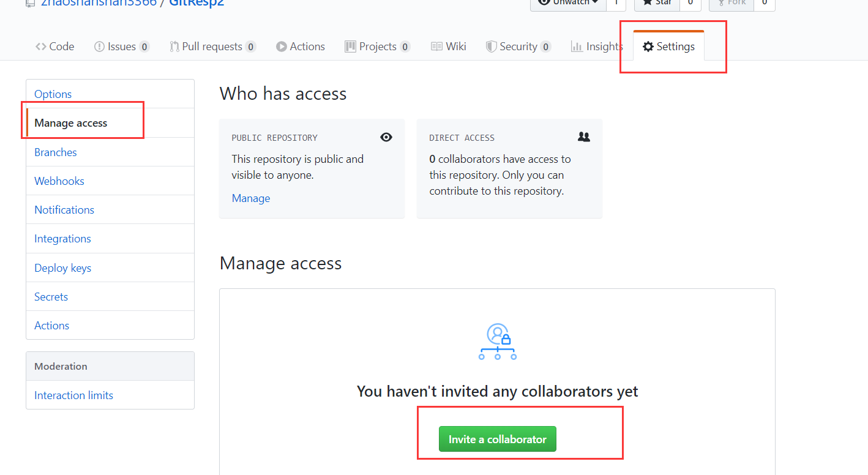868x475 pixels.
Task: Click the Issues exclamation icon
Action: pos(99,47)
